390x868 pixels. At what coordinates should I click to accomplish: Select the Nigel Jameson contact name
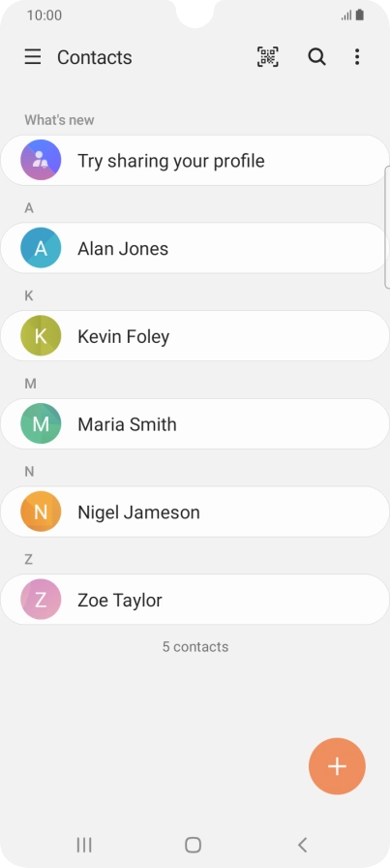138,512
